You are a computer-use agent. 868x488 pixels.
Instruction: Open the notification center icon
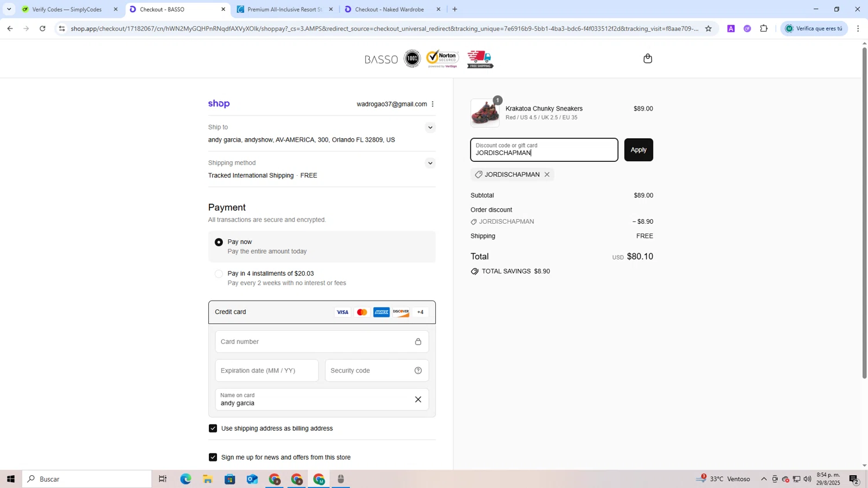(854, 479)
